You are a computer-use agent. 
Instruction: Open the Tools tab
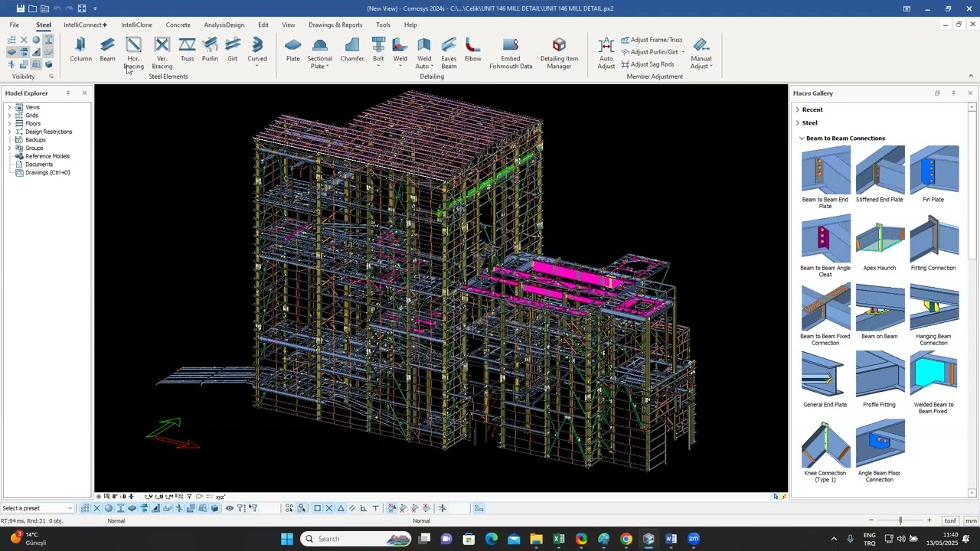pyautogui.click(x=384, y=24)
